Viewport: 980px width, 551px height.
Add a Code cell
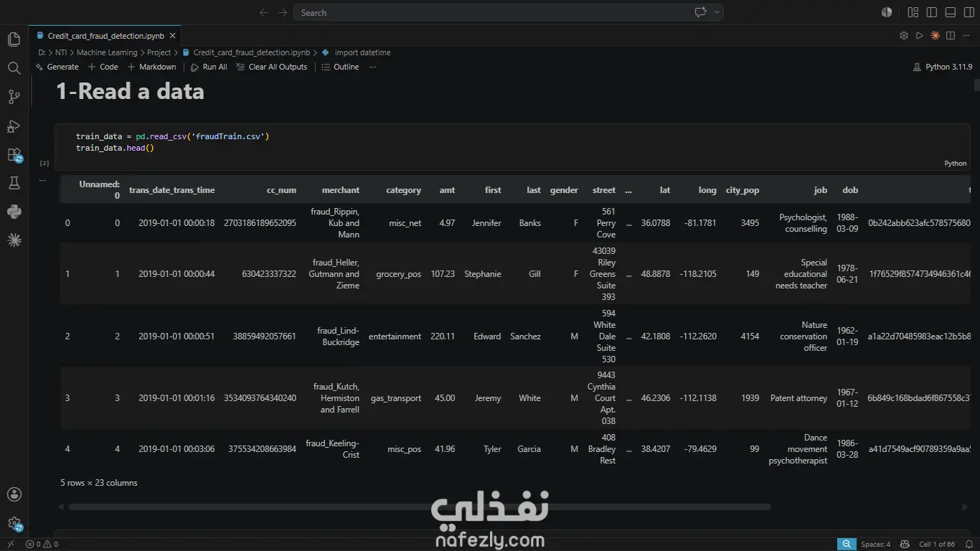coord(103,67)
